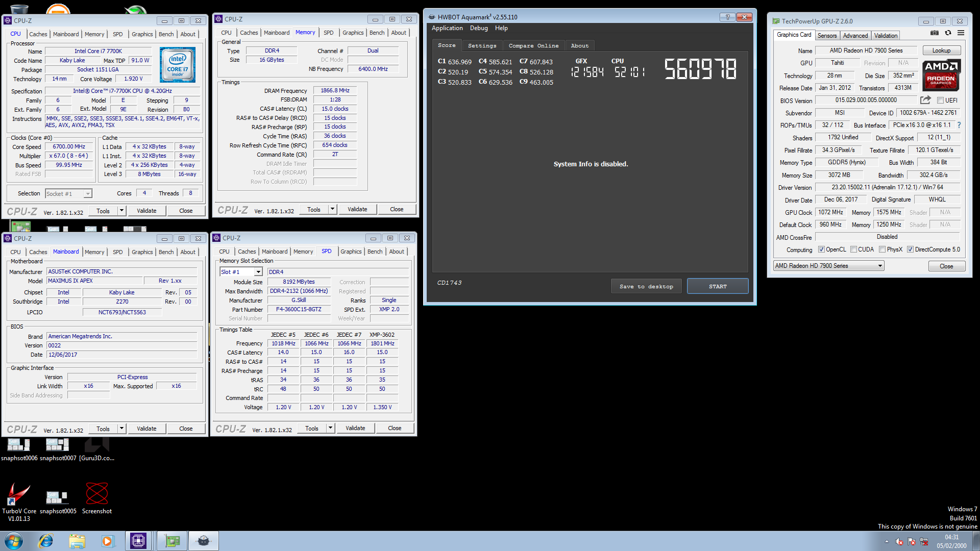Open the Debug menu in Aquamark
The height and width of the screenshot is (551, 980).
tap(479, 28)
